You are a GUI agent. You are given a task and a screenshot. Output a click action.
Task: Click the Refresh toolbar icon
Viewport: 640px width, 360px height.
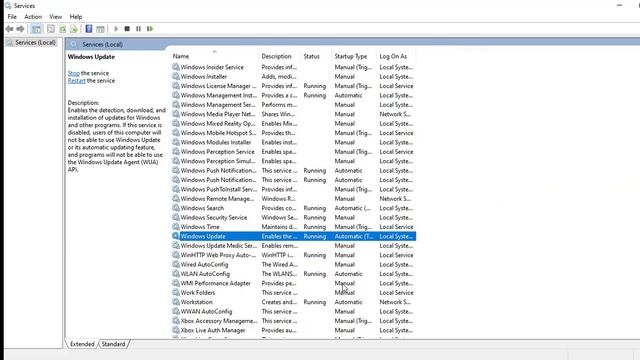point(62,29)
